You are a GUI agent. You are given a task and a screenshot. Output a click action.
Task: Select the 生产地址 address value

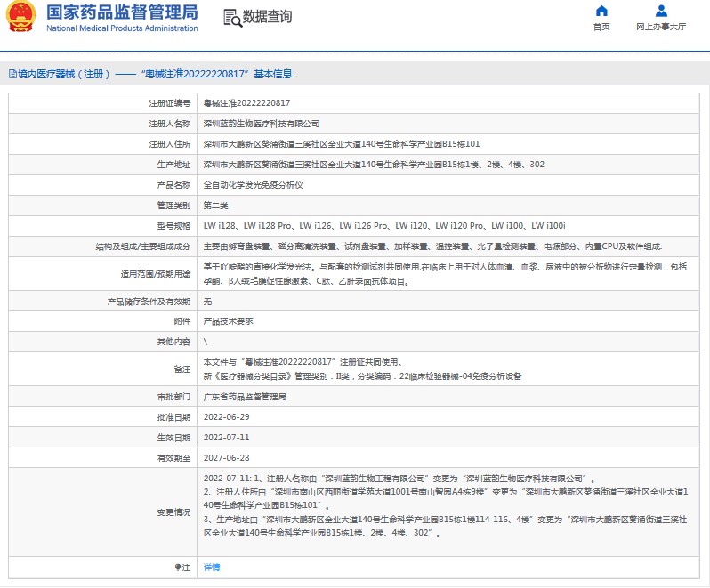point(374,165)
